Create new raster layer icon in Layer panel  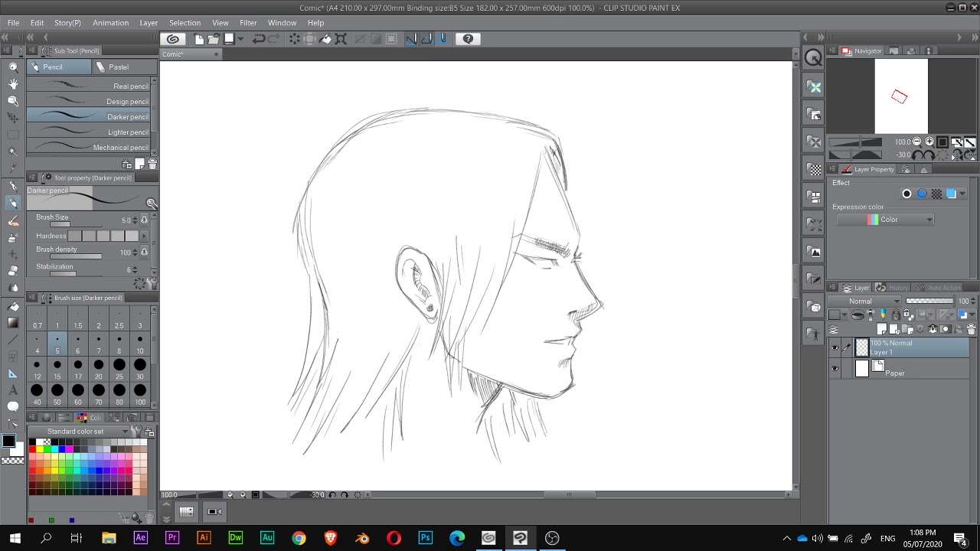coord(882,329)
